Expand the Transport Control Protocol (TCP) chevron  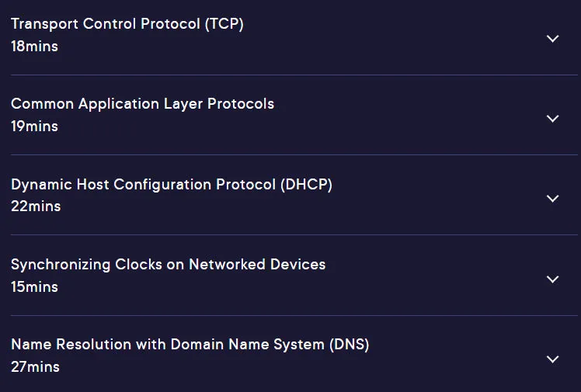tap(552, 39)
